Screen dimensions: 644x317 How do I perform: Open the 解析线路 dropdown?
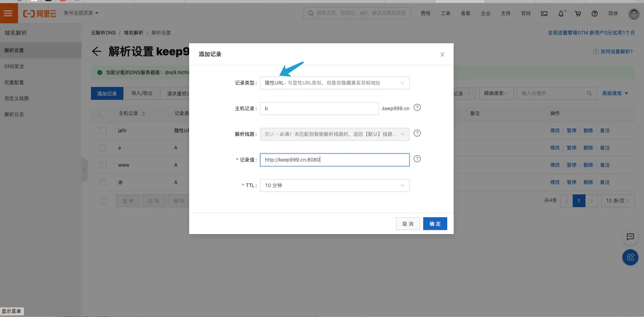pyautogui.click(x=335, y=134)
